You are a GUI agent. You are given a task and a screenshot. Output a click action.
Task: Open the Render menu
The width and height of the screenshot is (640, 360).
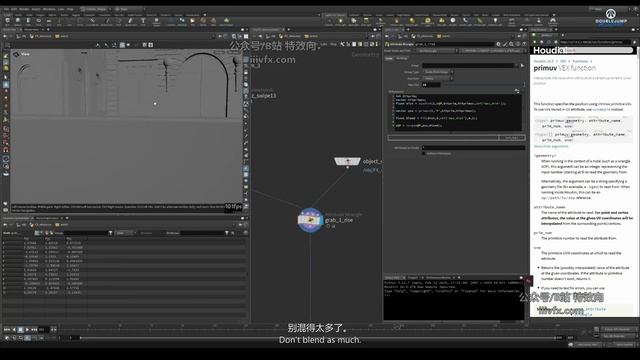[x=24, y=9]
